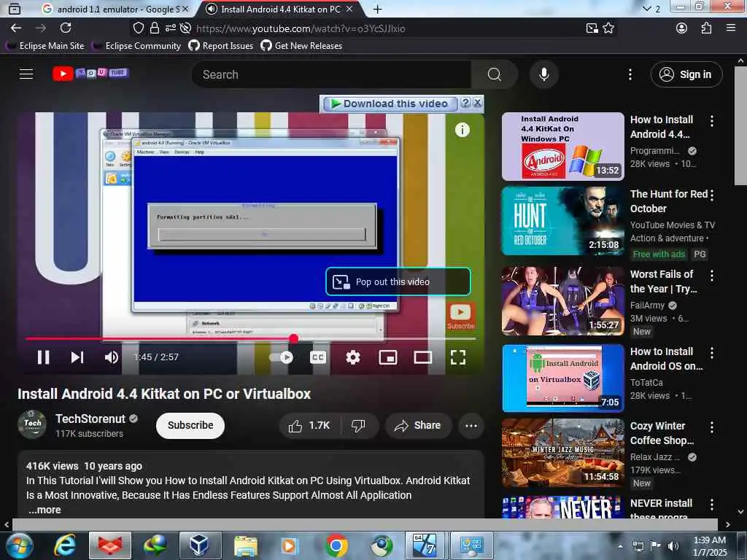Open browser account profile icon
Image resolution: width=747 pixels, height=560 pixels.
tap(681, 28)
